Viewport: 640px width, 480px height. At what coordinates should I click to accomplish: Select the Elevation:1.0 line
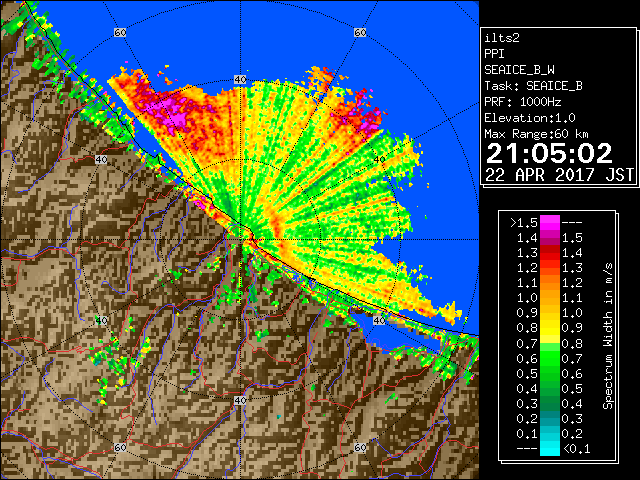529,118
